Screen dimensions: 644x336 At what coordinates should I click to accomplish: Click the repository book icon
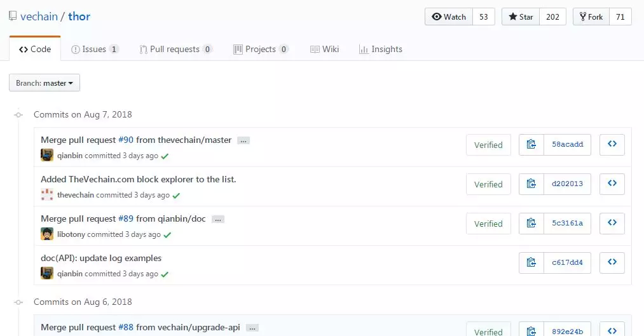point(13,17)
